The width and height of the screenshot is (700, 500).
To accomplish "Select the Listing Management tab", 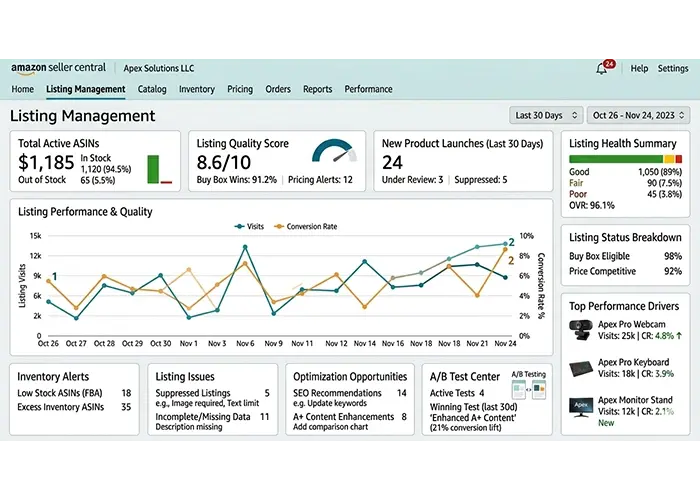I will point(86,89).
